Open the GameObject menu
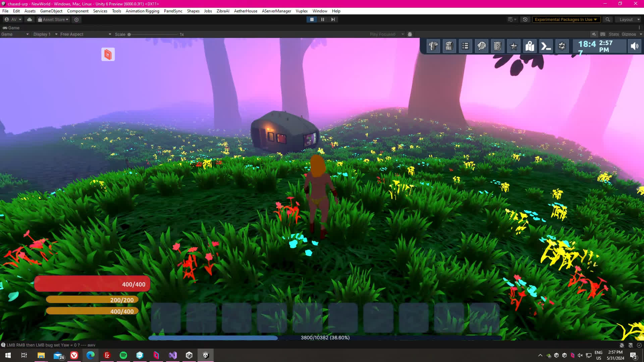The height and width of the screenshot is (362, 644). click(51, 11)
